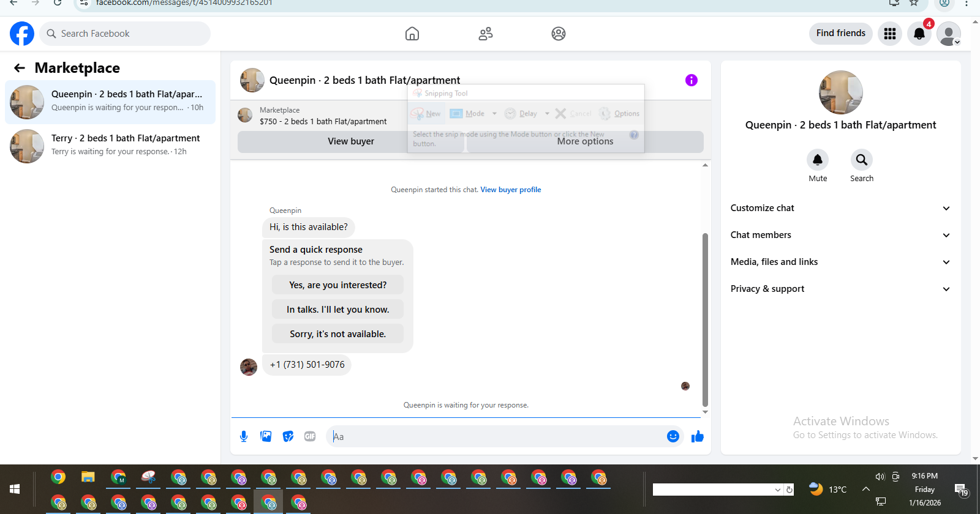This screenshot has width=980, height=514.
Task: Open the Action Center notifications icon
Action: click(x=961, y=490)
